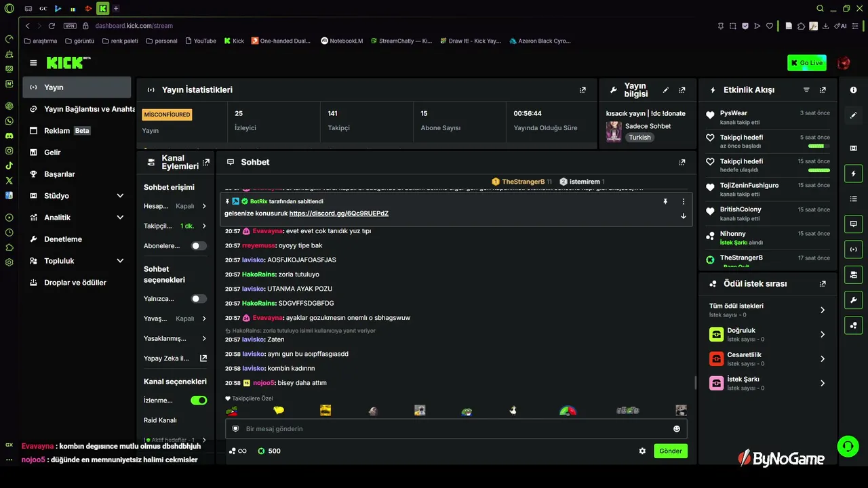
Task: Open the green support chat bubble
Action: (848, 446)
